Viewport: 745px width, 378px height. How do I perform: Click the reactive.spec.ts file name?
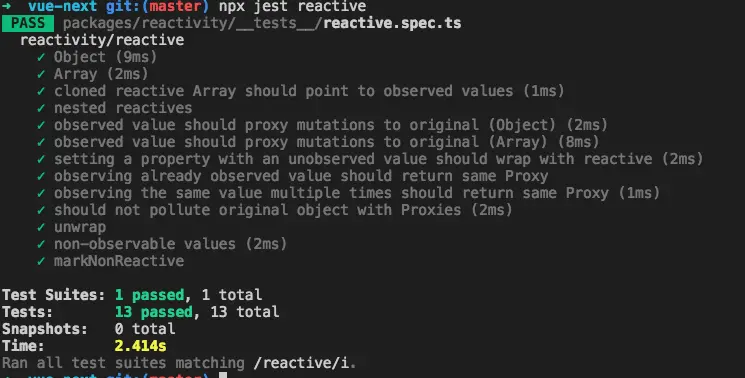tap(392, 23)
